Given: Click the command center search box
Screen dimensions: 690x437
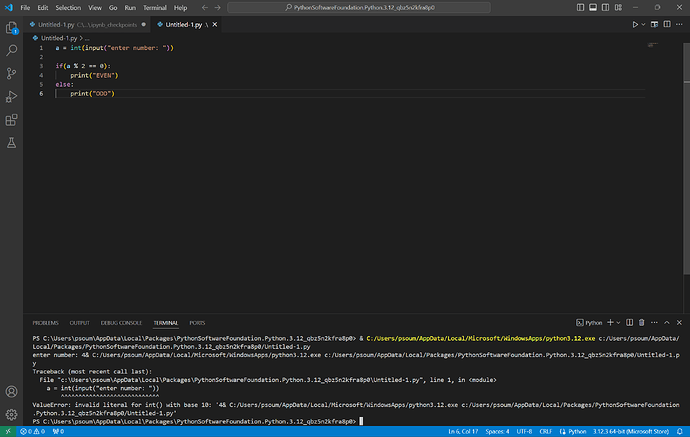Looking at the screenshot, I should [x=359, y=7].
